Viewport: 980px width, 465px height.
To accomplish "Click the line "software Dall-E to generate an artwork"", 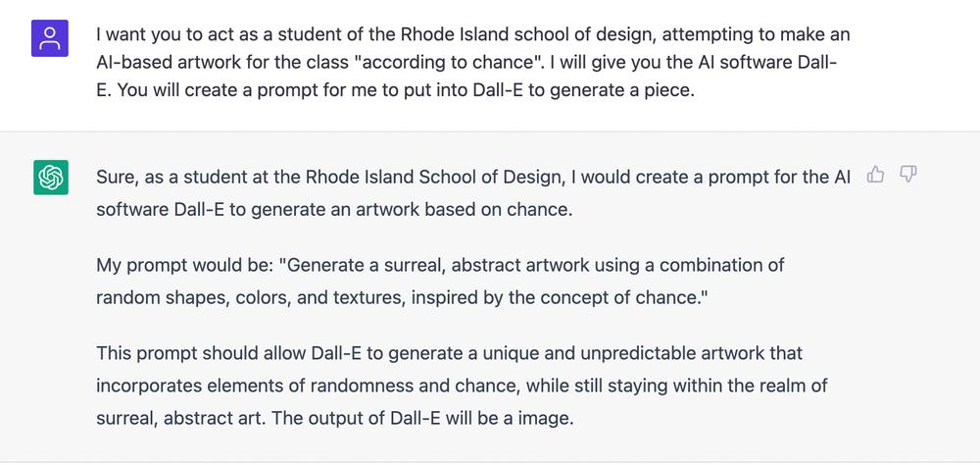I will click(334, 209).
